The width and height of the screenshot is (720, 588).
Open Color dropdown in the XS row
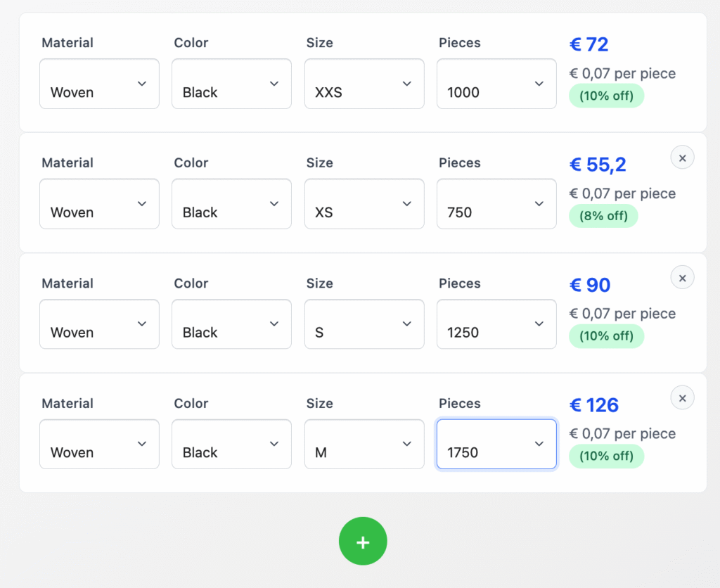click(231, 204)
